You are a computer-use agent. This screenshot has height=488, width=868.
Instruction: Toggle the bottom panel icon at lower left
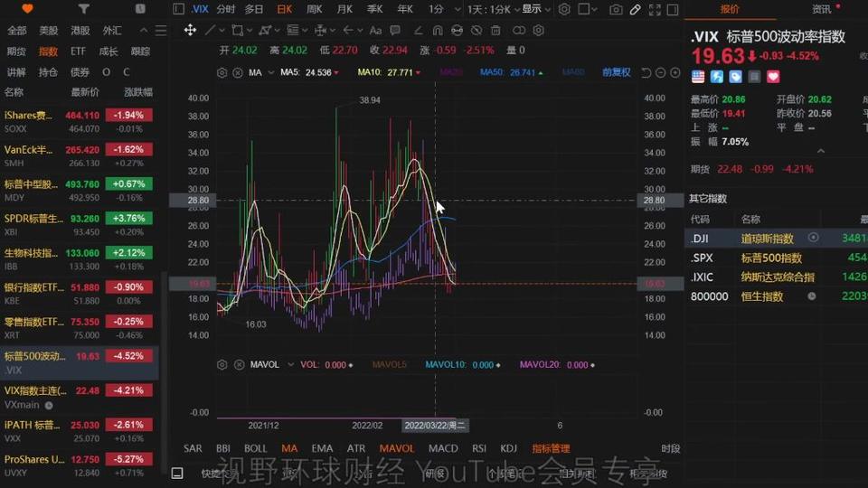pos(177,473)
